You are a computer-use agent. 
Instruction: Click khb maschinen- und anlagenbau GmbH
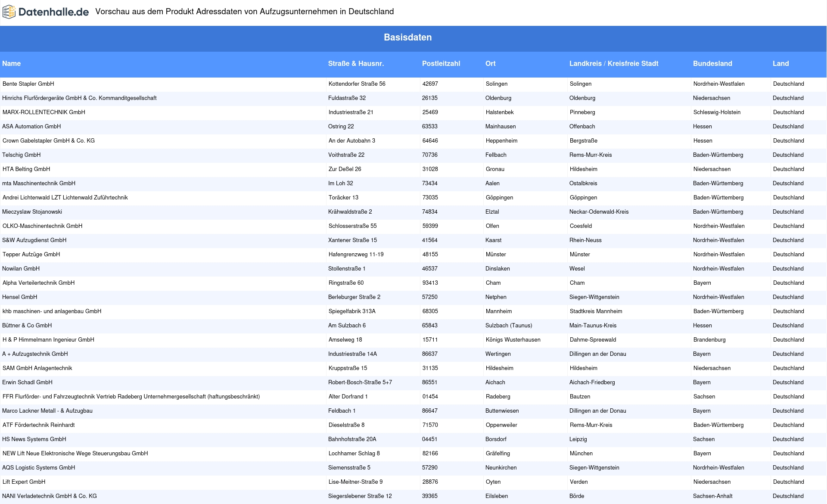click(52, 311)
